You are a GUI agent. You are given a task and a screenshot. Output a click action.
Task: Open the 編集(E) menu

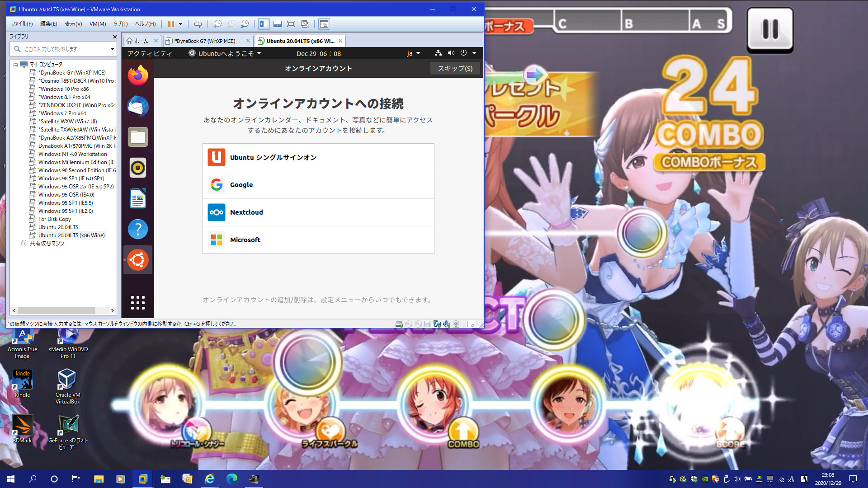(49, 24)
